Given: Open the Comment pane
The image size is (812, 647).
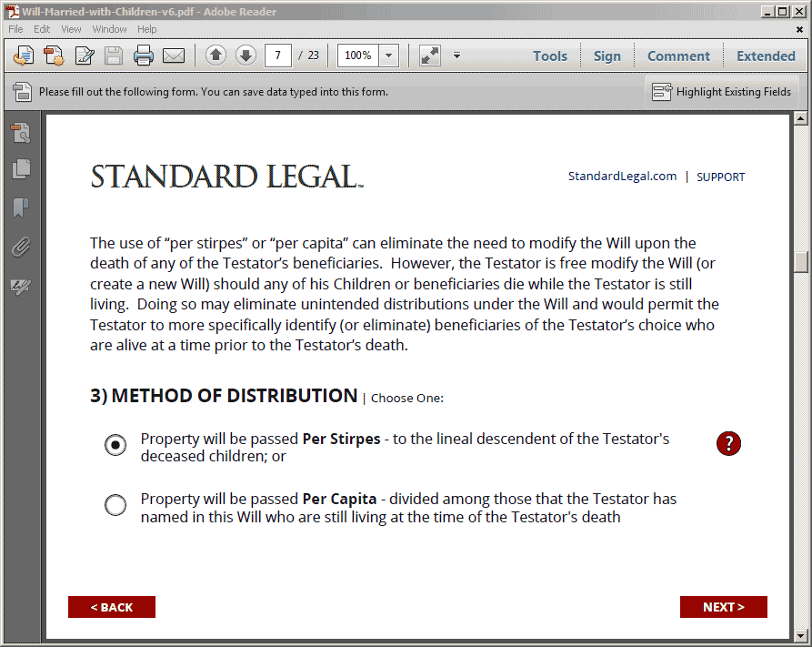Looking at the screenshot, I should pos(678,56).
